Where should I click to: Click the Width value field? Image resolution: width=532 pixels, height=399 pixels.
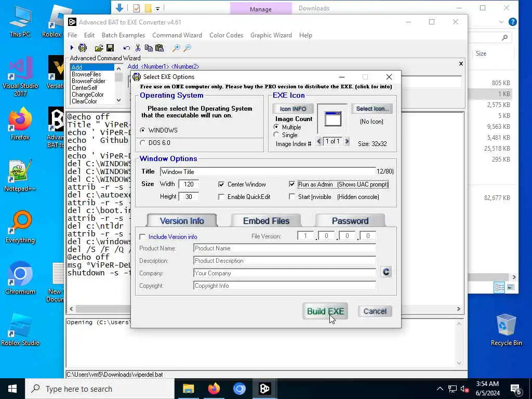tap(189, 184)
